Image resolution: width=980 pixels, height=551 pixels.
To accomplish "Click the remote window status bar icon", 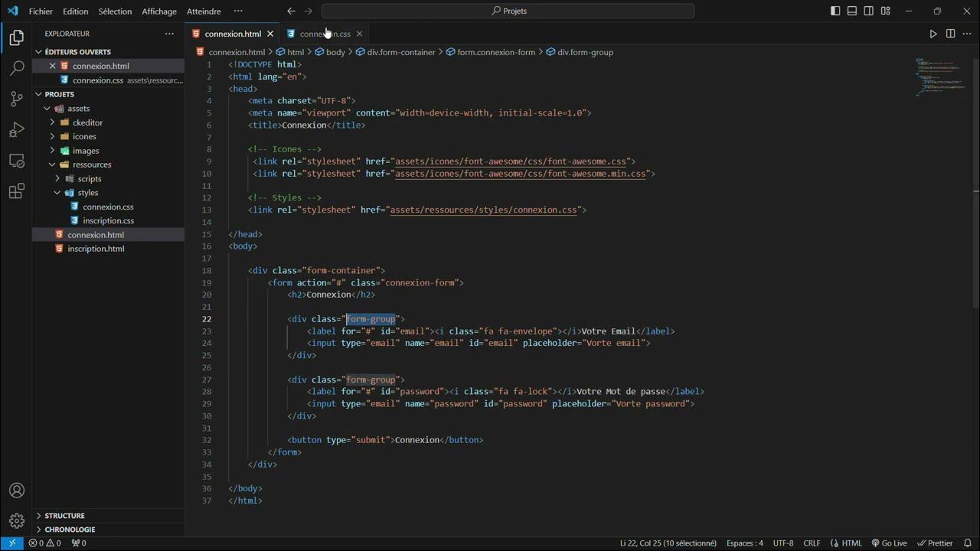I will [12, 543].
